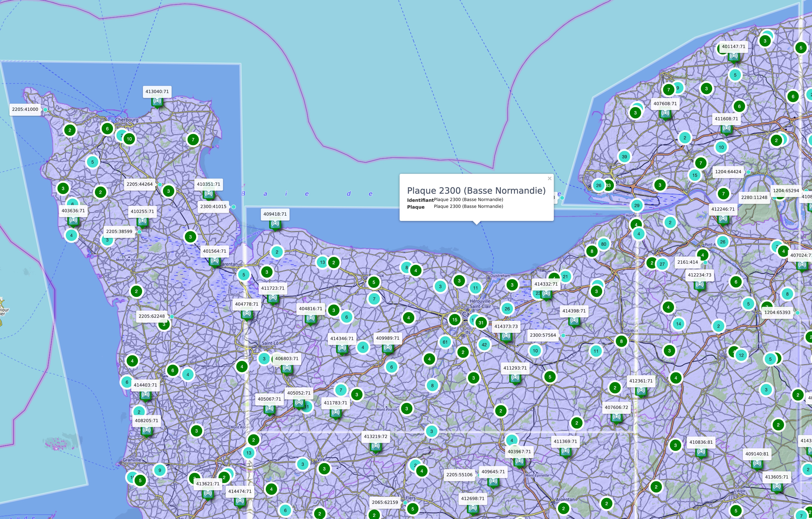Select the label 2300:41015

[213, 207]
